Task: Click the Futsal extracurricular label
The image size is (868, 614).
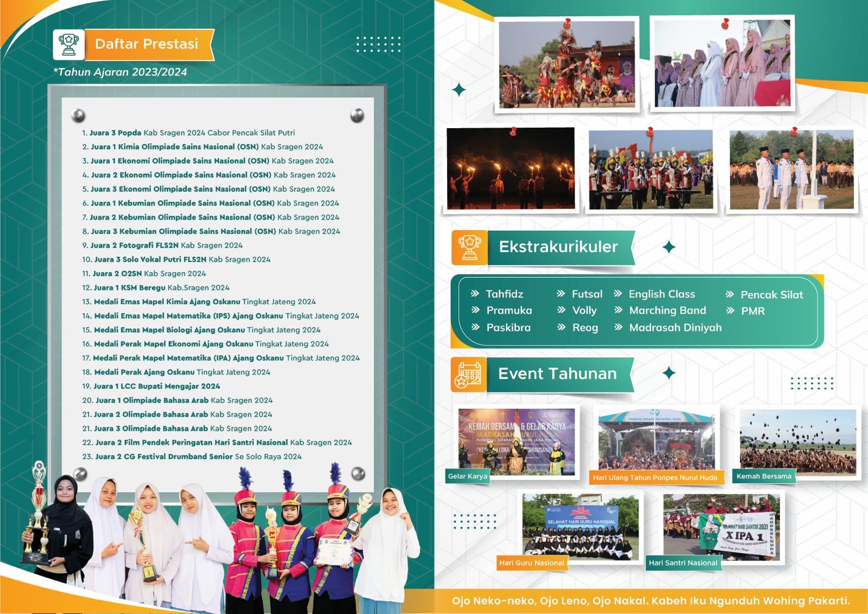Action: [x=587, y=294]
